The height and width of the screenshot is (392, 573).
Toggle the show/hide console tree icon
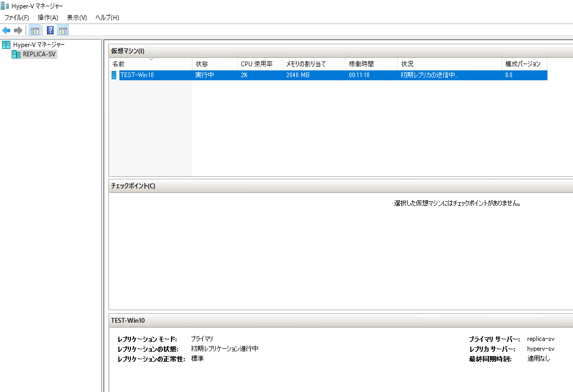pos(35,30)
